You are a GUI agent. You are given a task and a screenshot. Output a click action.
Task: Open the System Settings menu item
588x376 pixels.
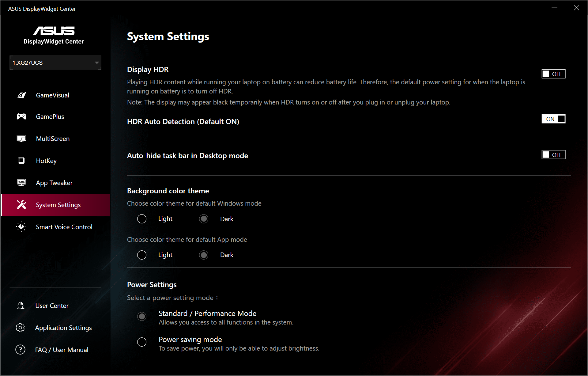58,205
